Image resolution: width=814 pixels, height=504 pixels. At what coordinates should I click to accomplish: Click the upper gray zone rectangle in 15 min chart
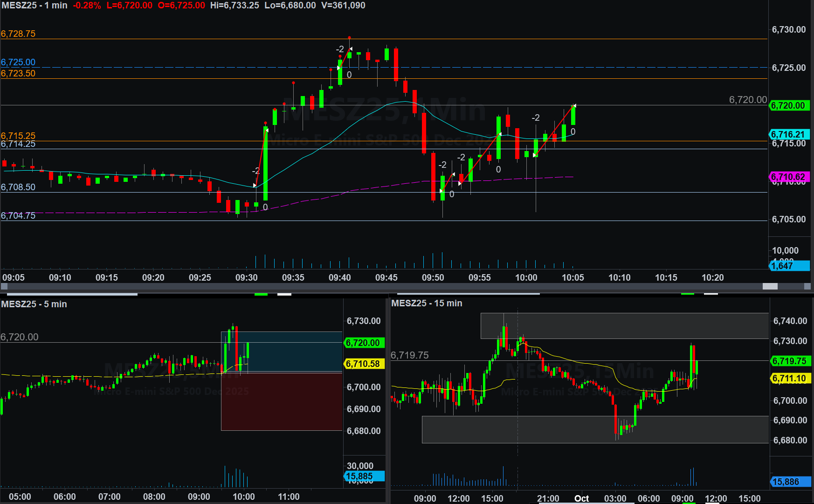624,325
